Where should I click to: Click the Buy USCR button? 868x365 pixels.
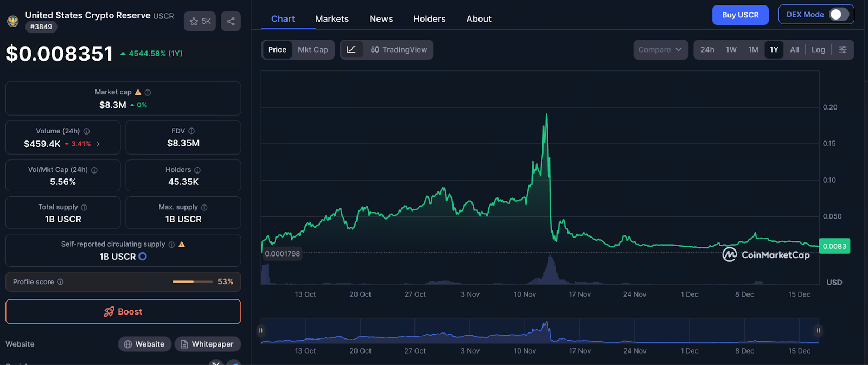click(x=740, y=15)
